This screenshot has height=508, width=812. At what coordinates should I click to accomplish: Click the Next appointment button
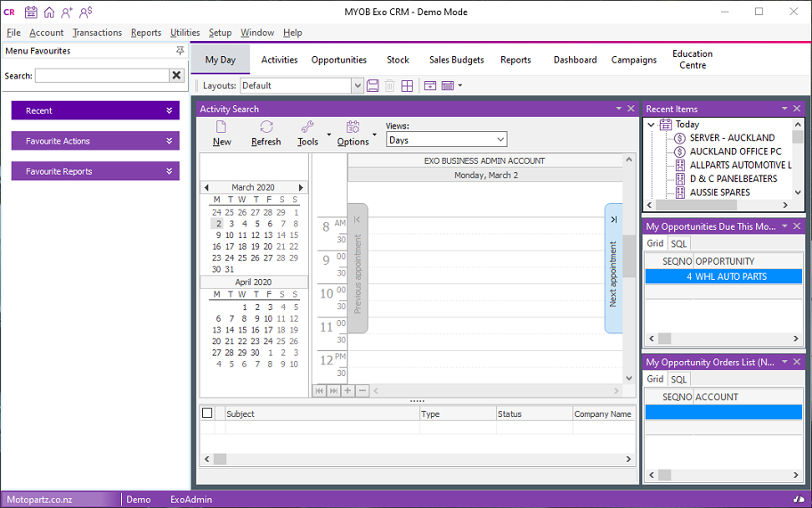(613, 268)
